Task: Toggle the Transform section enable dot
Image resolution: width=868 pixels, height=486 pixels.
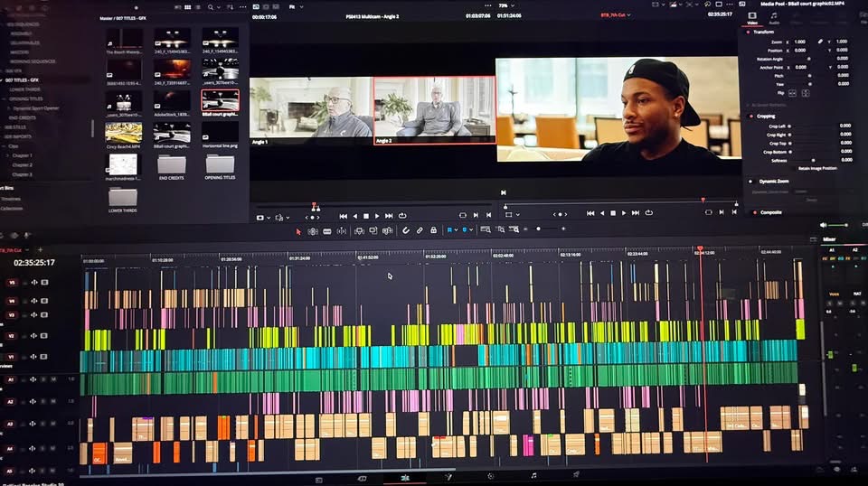Action: [748, 32]
